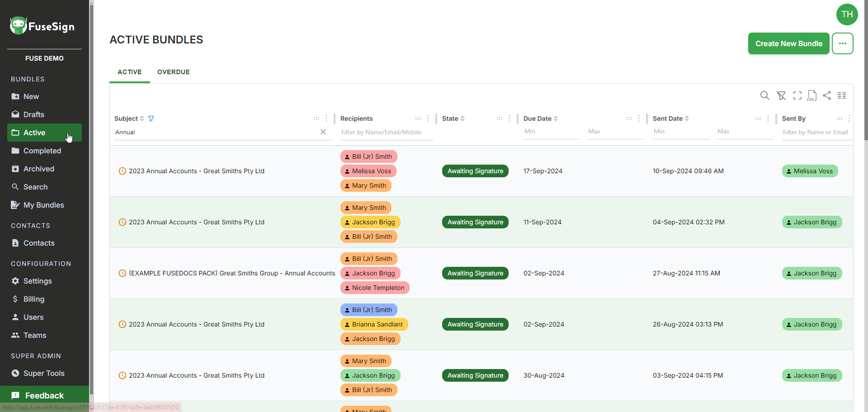Sort table by Due Date column
The width and height of the screenshot is (868, 412).
pyautogui.click(x=556, y=118)
